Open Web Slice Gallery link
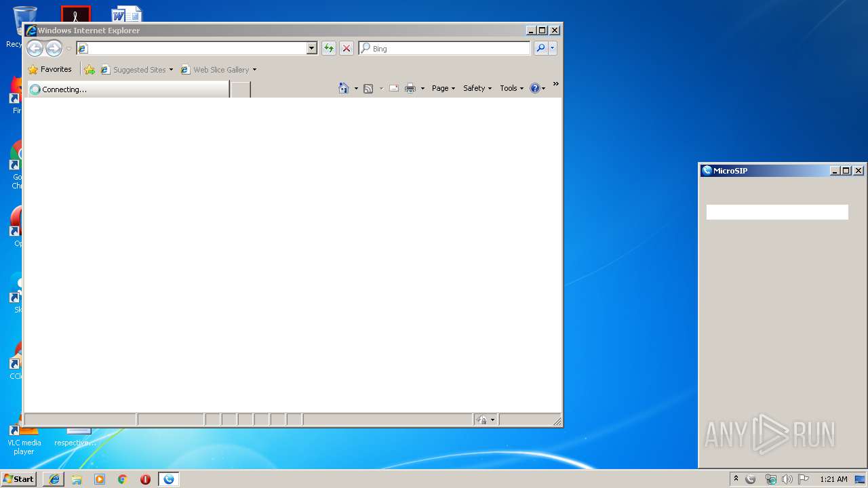Viewport: 868px width, 488px height. point(218,69)
